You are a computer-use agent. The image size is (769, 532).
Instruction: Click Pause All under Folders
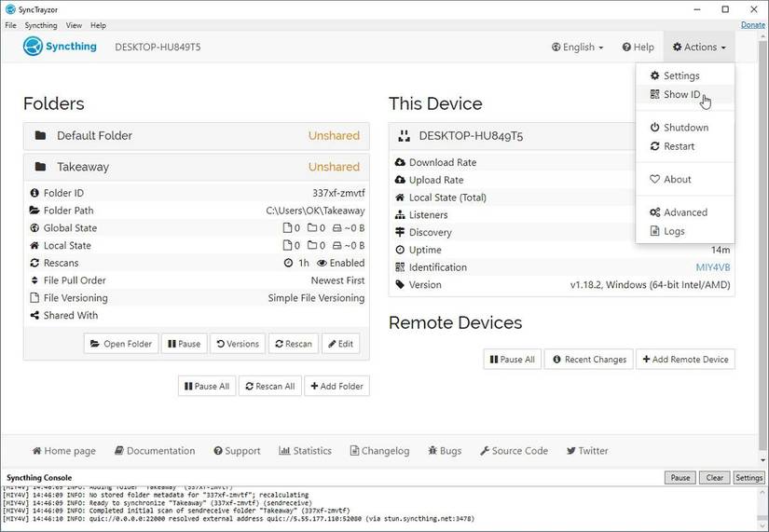click(x=207, y=387)
